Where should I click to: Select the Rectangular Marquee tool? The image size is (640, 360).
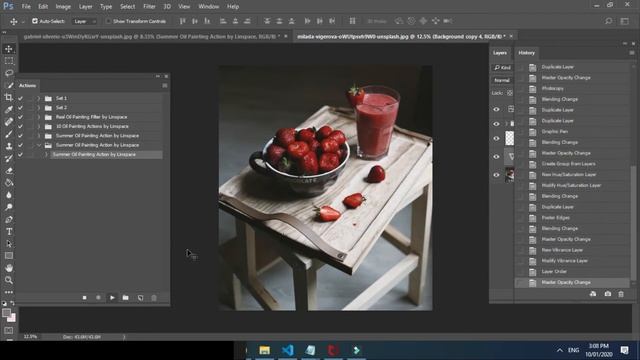pyautogui.click(x=9, y=61)
